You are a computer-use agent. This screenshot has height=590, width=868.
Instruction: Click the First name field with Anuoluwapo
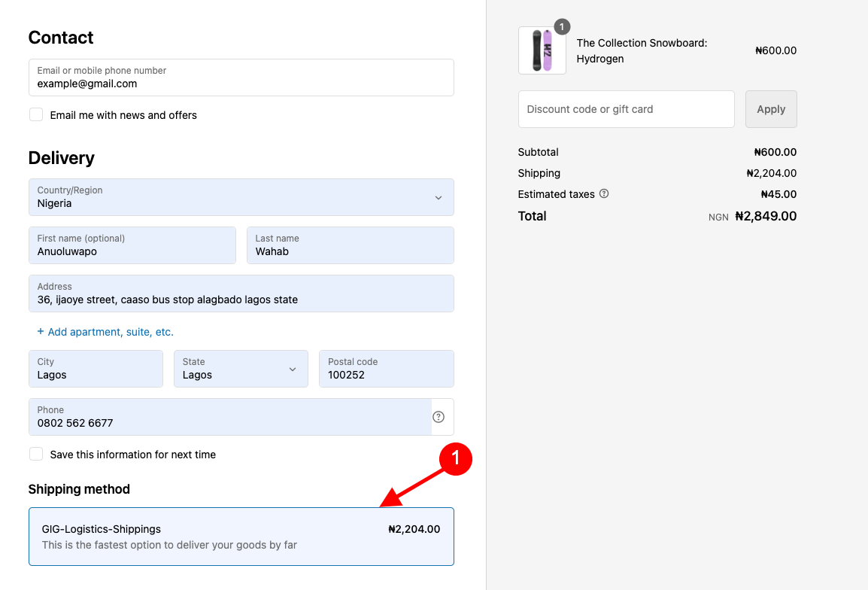132,245
